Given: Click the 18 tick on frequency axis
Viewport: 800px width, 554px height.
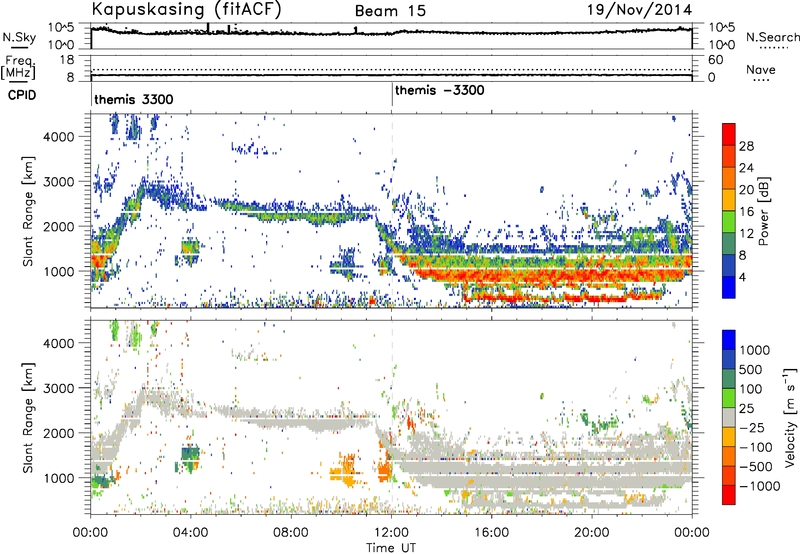Looking at the screenshot, I should 68,60.
